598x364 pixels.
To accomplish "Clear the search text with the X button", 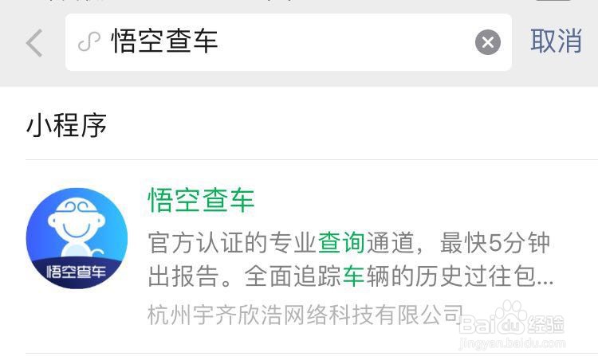I will coord(488,42).
